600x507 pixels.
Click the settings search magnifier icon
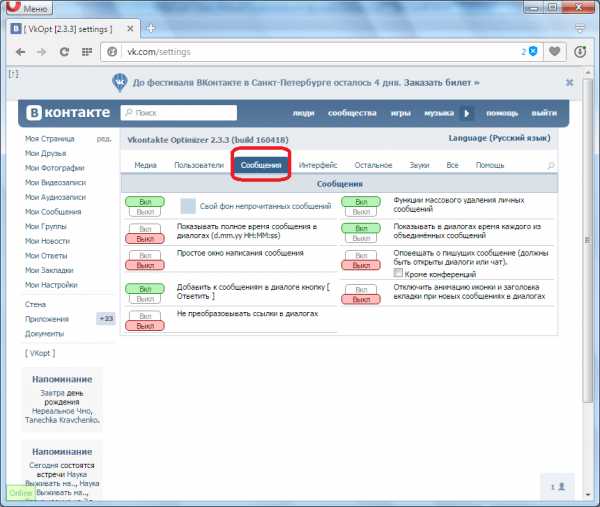point(551,165)
